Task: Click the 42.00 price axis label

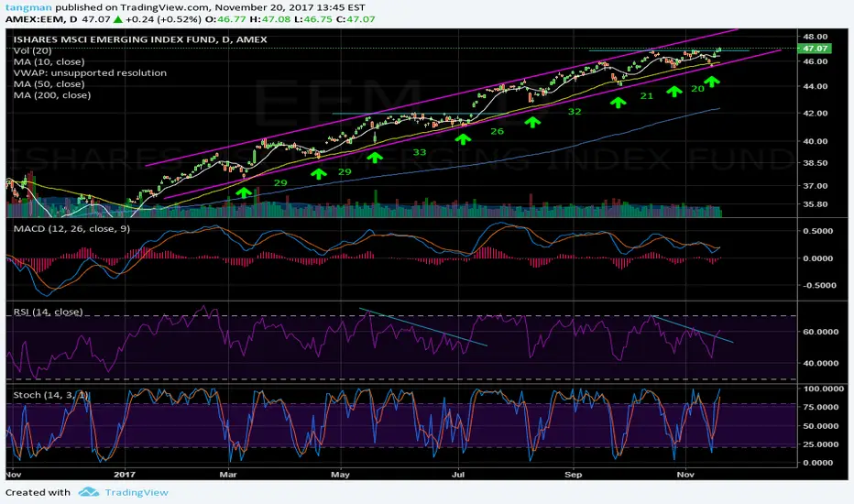Action: pyautogui.click(x=815, y=114)
